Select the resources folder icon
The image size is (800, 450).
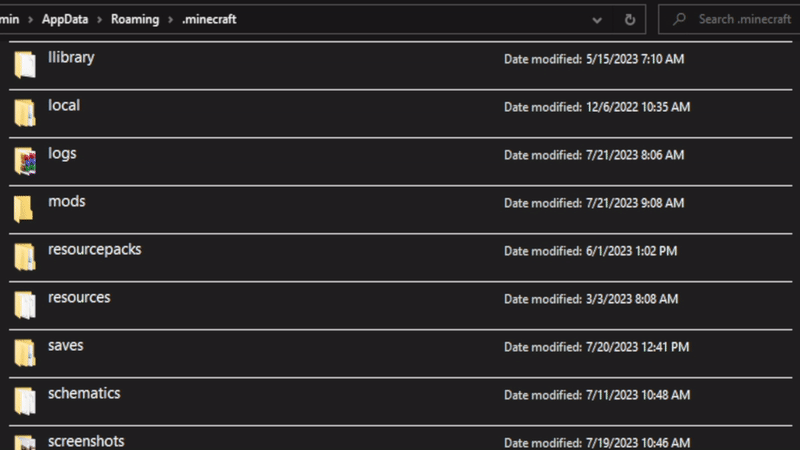[x=25, y=304]
